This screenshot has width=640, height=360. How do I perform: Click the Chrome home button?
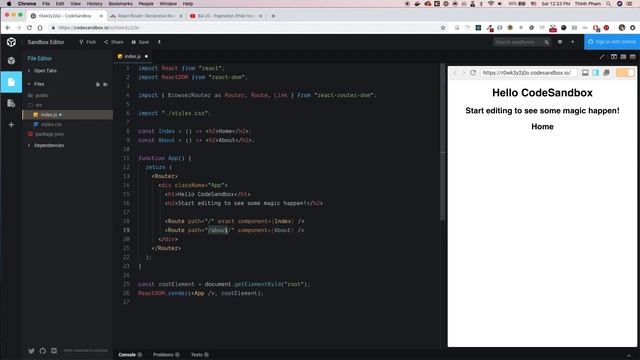(40, 28)
